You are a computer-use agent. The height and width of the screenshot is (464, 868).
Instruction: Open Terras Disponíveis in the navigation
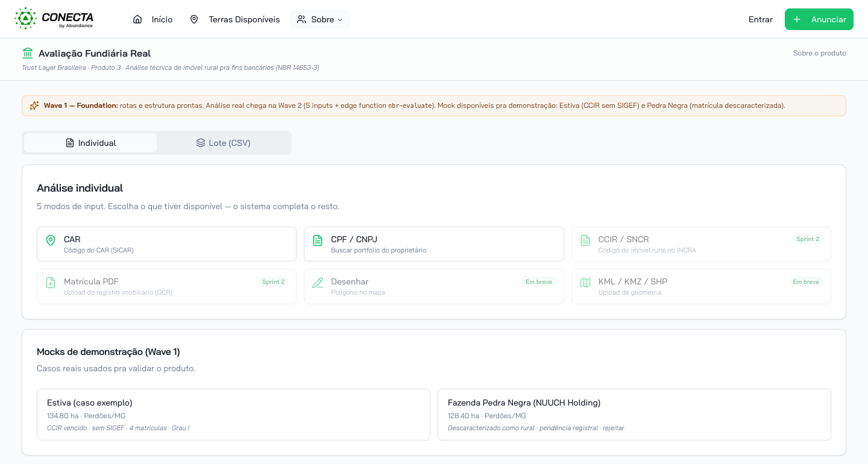(x=234, y=19)
